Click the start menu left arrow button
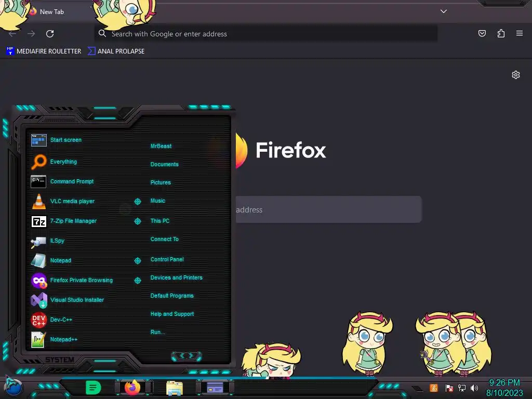The image size is (532, 399). [x=181, y=355]
